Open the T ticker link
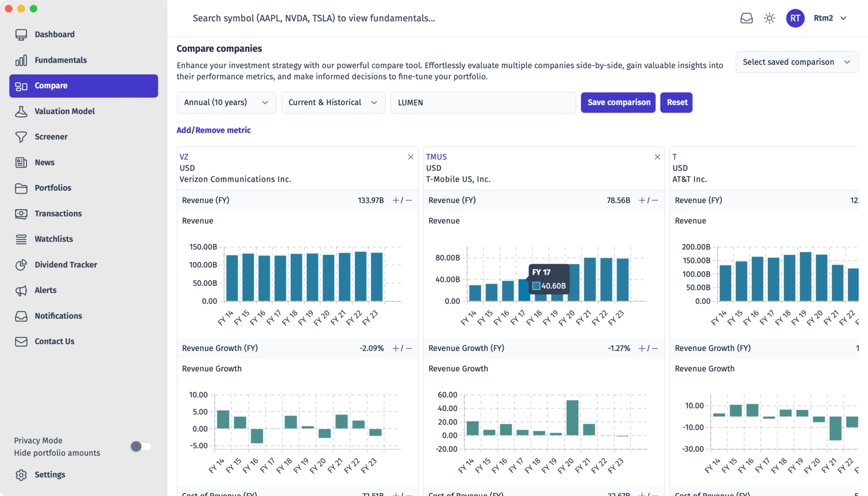Viewport: 868px width, 496px height. (x=675, y=157)
